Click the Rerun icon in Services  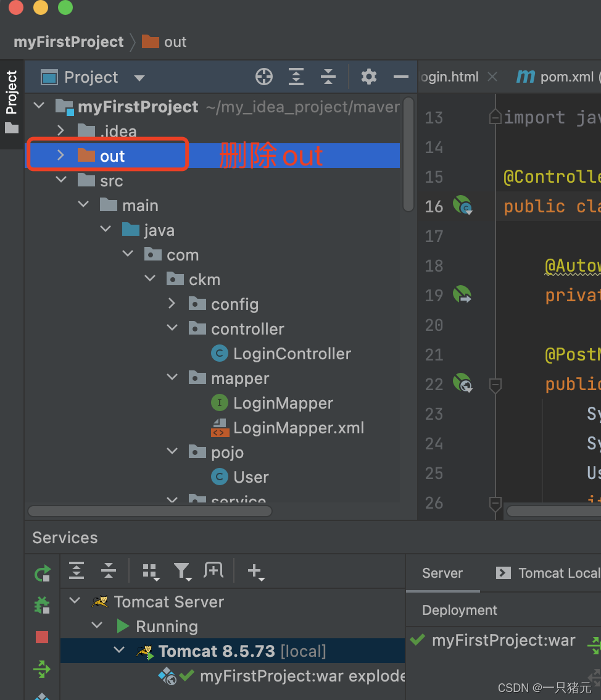click(42, 573)
